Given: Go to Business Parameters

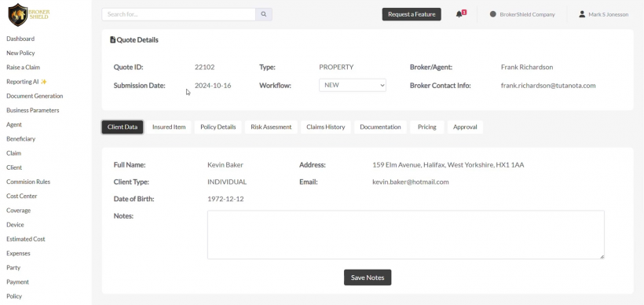Looking at the screenshot, I should pos(33,110).
